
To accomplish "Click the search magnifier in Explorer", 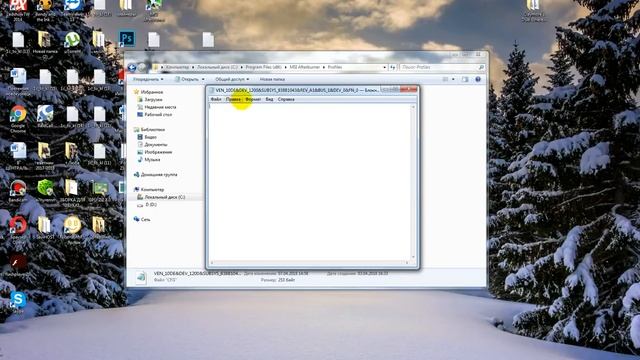I will (481, 67).
